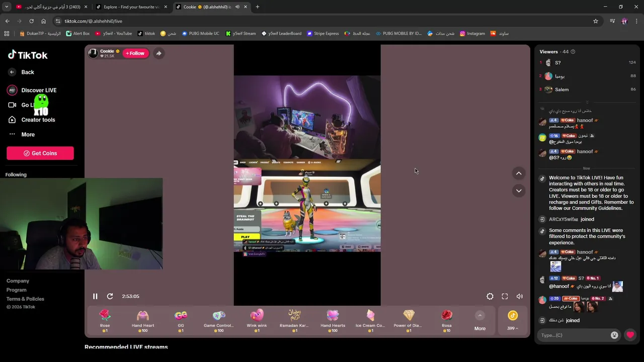Send the Rosa gift
Image resolution: width=644 pixels, height=362 pixels.
pos(446,321)
